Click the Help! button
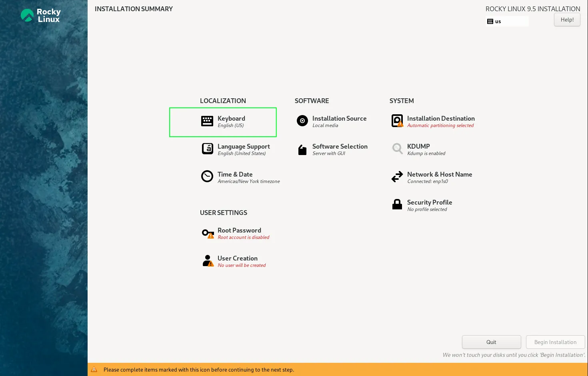Image resolution: width=588 pixels, height=376 pixels. pyautogui.click(x=567, y=20)
